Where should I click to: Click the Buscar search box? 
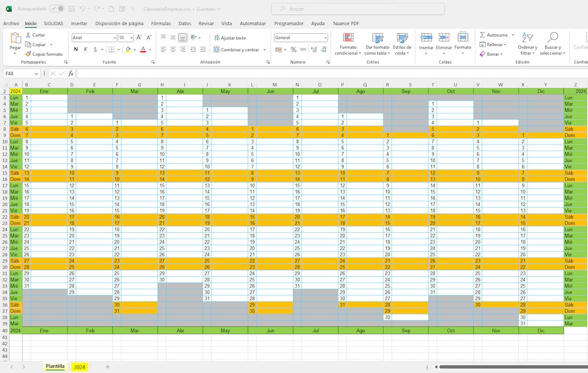coord(358,9)
